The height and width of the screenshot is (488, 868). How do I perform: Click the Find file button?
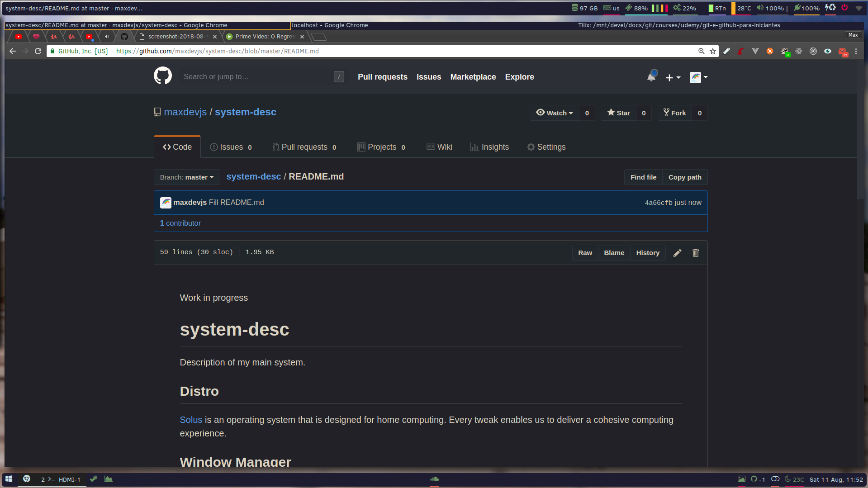[x=643, y=177]
